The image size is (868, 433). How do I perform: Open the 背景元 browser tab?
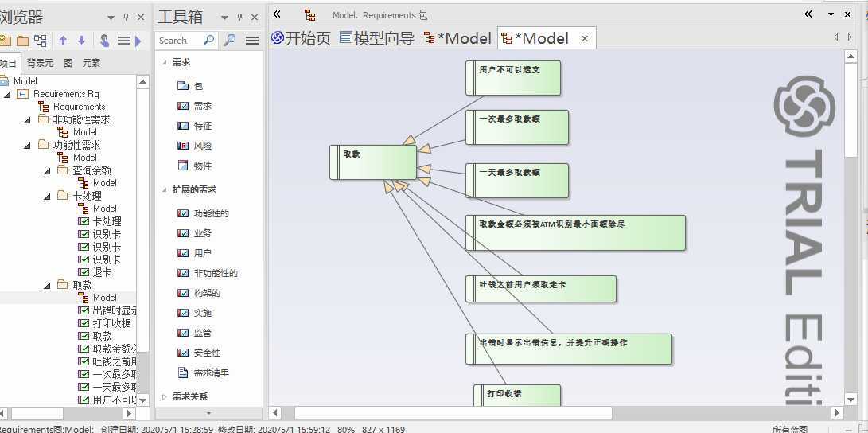[40, 63]
